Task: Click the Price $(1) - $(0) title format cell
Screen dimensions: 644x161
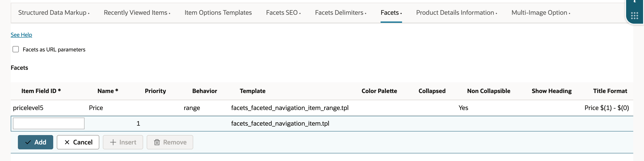Action: click(x=606, y=108)
